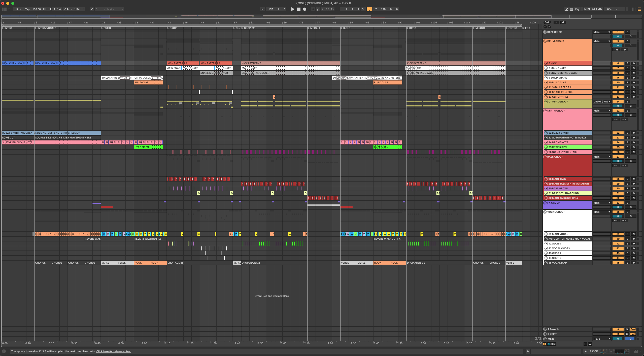Toggle 7 MAIN SNARE track activator
This screenshot has width=644, height=356.
[618, 68]
